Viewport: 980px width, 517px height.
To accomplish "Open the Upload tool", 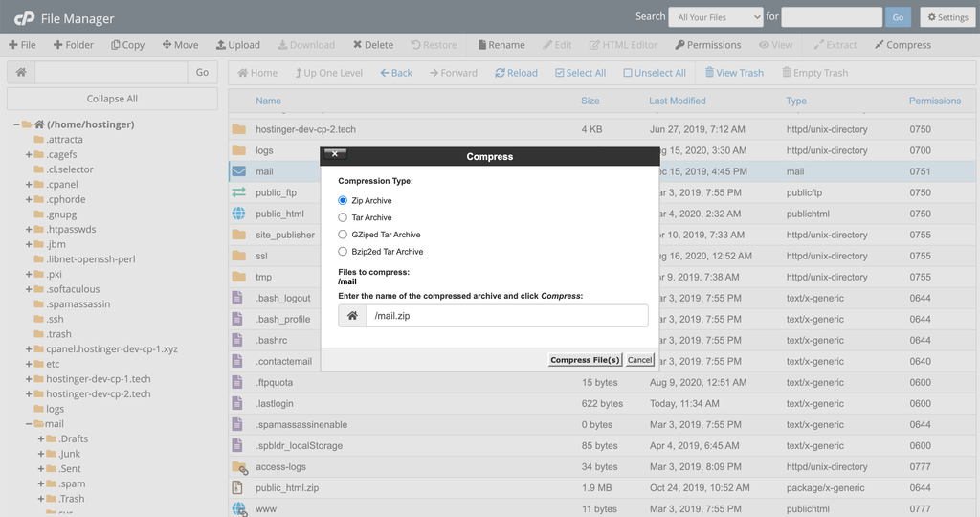I will (x=238, y=45).
